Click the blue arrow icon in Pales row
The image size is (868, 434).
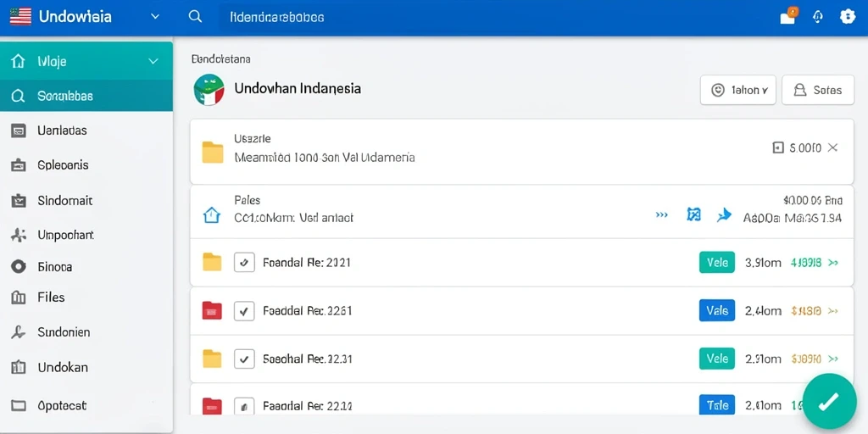724,214
